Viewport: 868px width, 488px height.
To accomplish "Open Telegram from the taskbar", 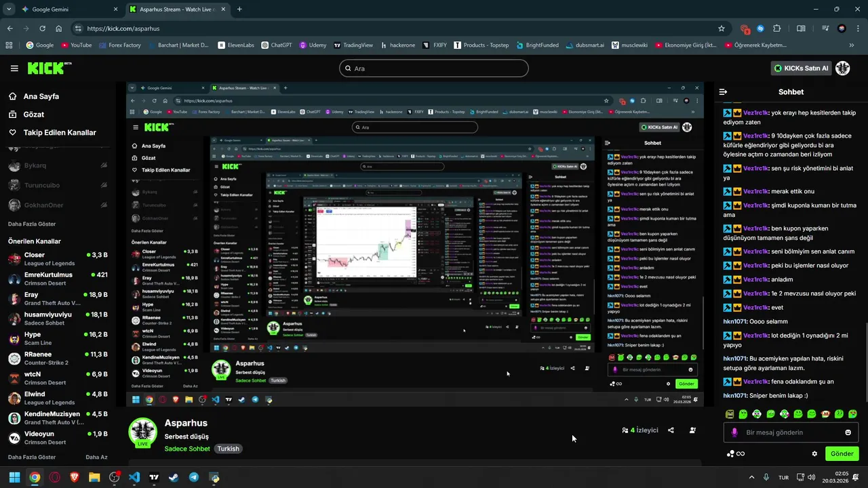I will coord(194,477).
